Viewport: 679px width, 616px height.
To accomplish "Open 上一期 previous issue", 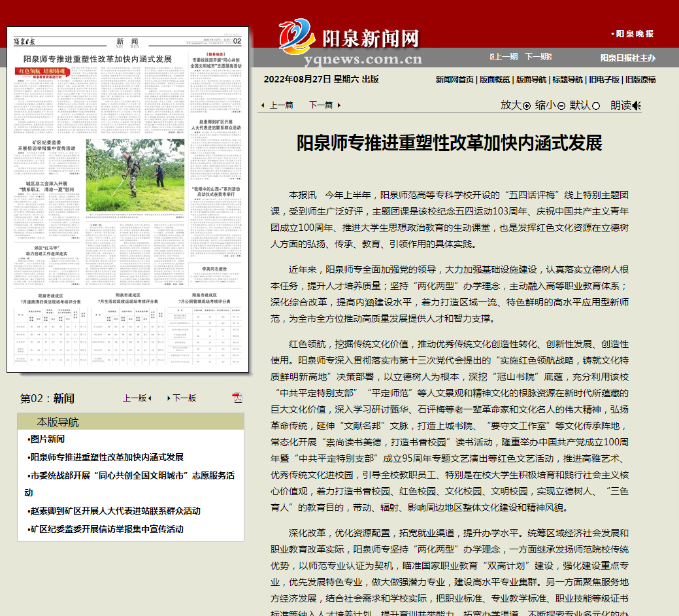I will point(504,57).
